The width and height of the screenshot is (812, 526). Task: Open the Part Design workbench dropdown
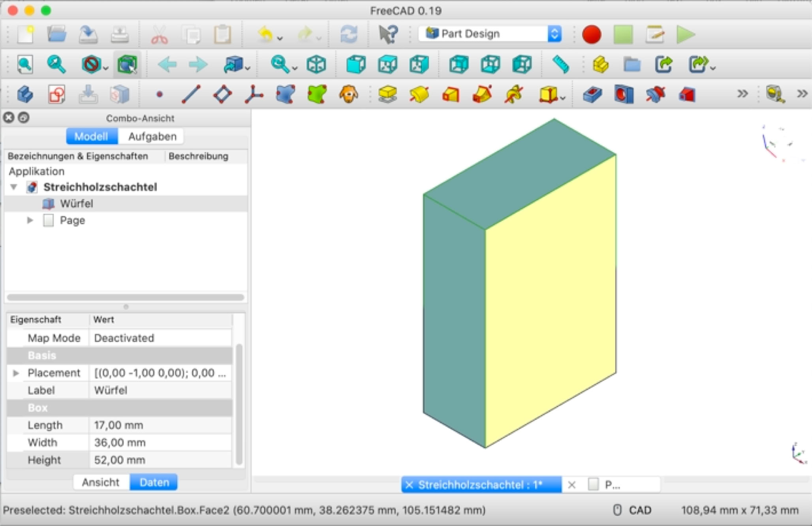coord(490,34)
